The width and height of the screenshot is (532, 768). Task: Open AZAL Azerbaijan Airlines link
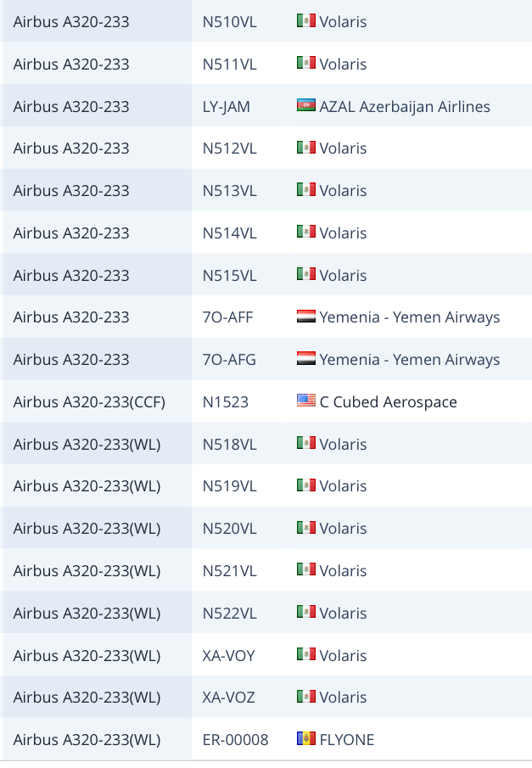405,107
